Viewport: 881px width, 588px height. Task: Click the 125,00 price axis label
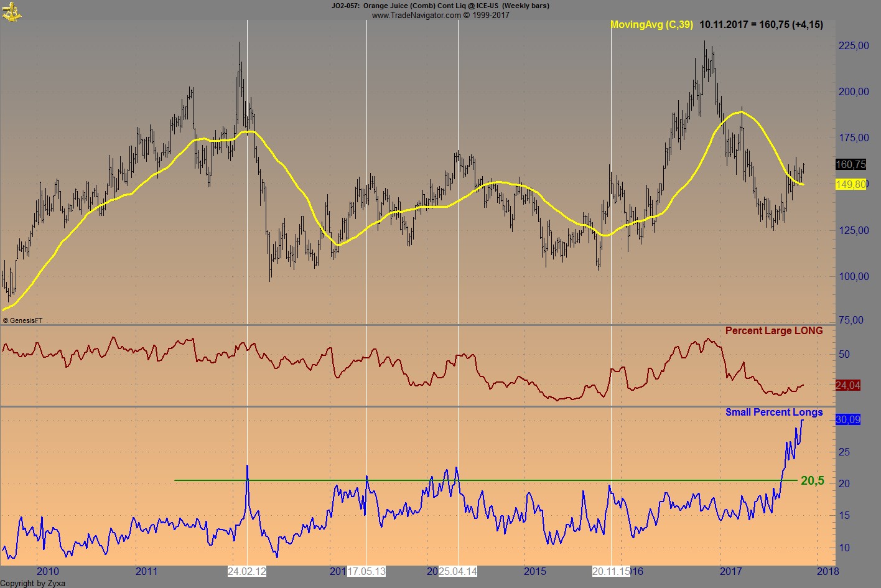(854, 230)
